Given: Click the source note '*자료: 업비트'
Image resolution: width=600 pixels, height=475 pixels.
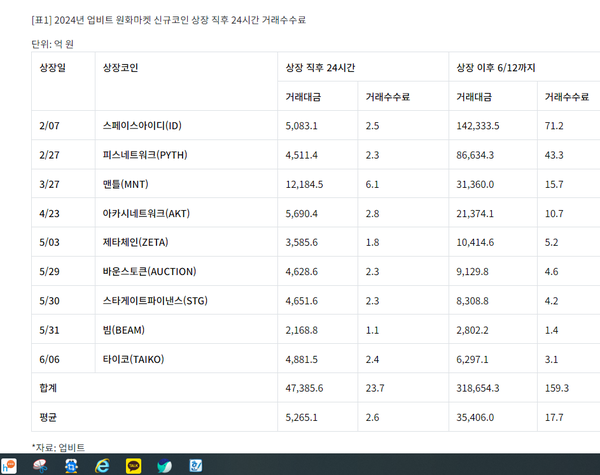Looking at the screenshot, I should [58, 447].
